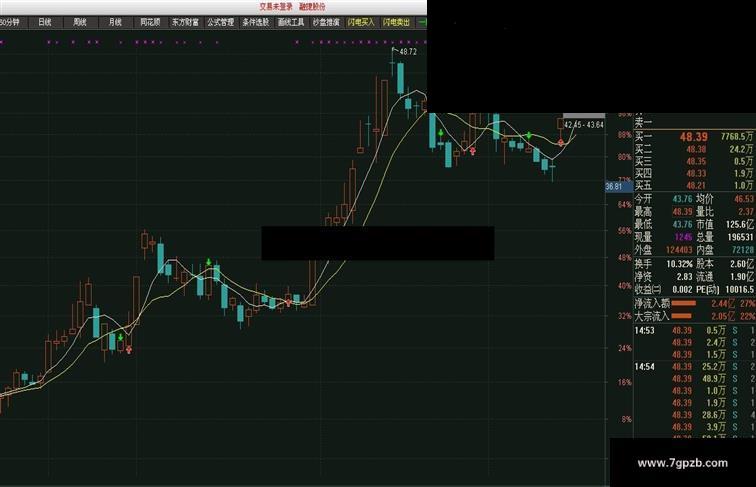The image size is (756, 487).
Task: Select the 买三 bid row
Action: coord(694,162)
